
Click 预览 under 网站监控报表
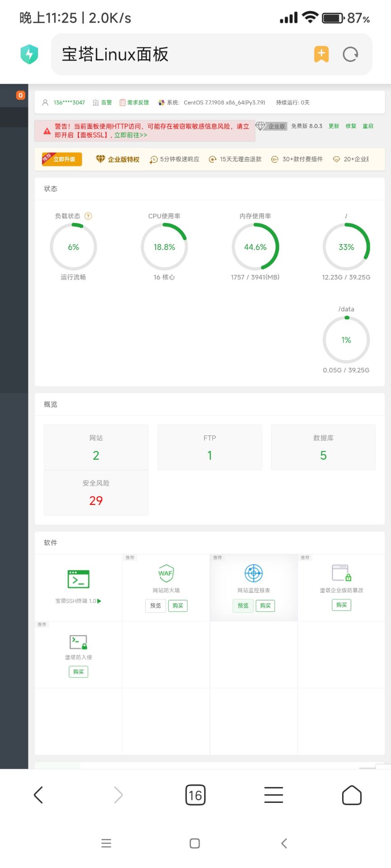tap(243, 606)
